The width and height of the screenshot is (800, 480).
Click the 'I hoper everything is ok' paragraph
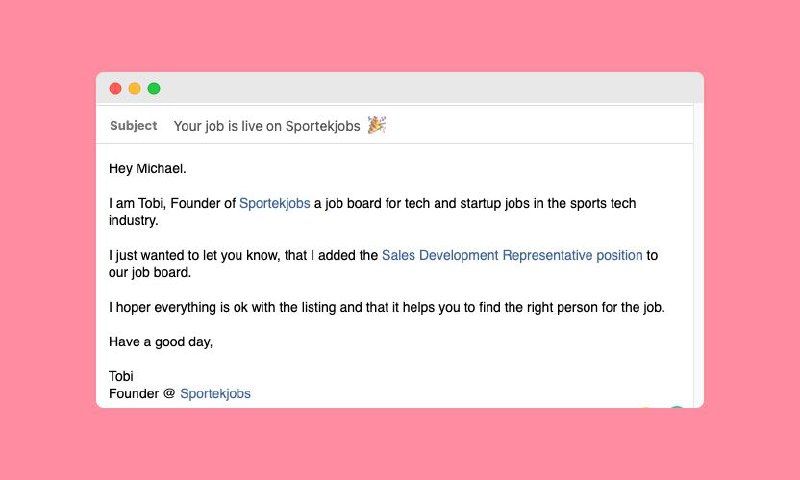[385, 307]
